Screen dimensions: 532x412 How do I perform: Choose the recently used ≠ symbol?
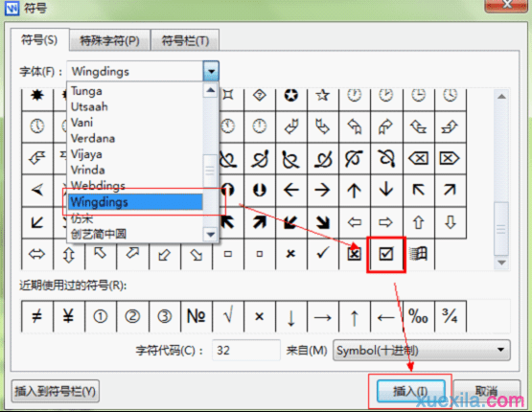[36, 317]
